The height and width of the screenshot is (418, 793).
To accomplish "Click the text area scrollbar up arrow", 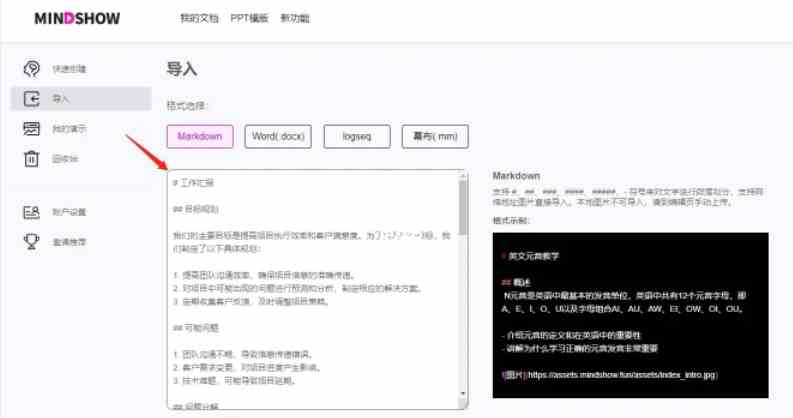I will tap(463, 176).
